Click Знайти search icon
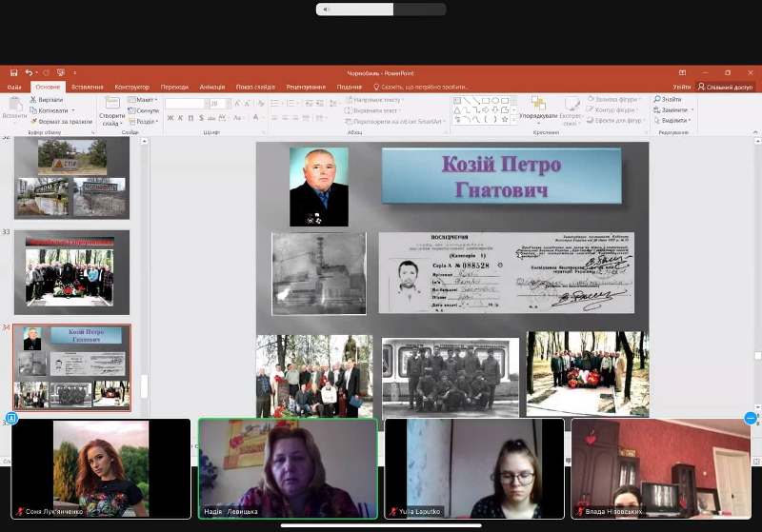The height and width of the screenshot is (532, 762). click(657, 99)
